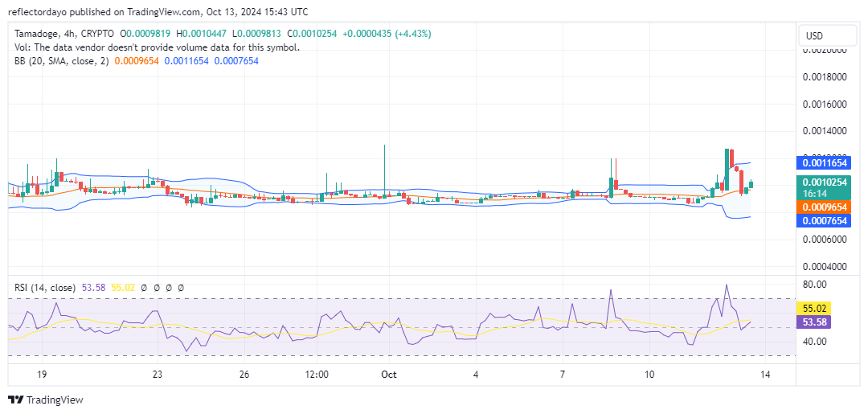Click the 0.0014000 price scale label
868x414 pixels.
tap(823, 131)
